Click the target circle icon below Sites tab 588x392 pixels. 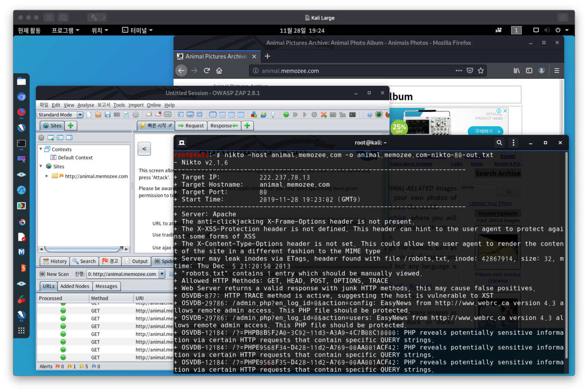[41, 138]
